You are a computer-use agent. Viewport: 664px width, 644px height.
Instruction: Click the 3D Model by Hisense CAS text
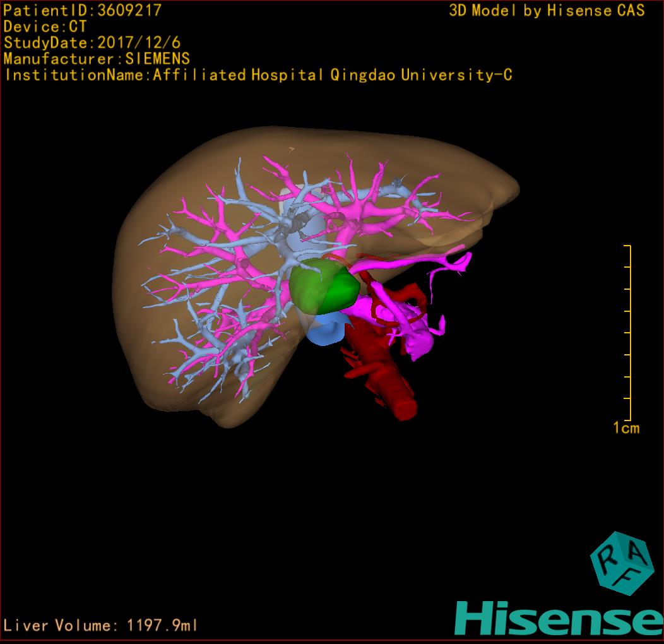pos(547,11)
